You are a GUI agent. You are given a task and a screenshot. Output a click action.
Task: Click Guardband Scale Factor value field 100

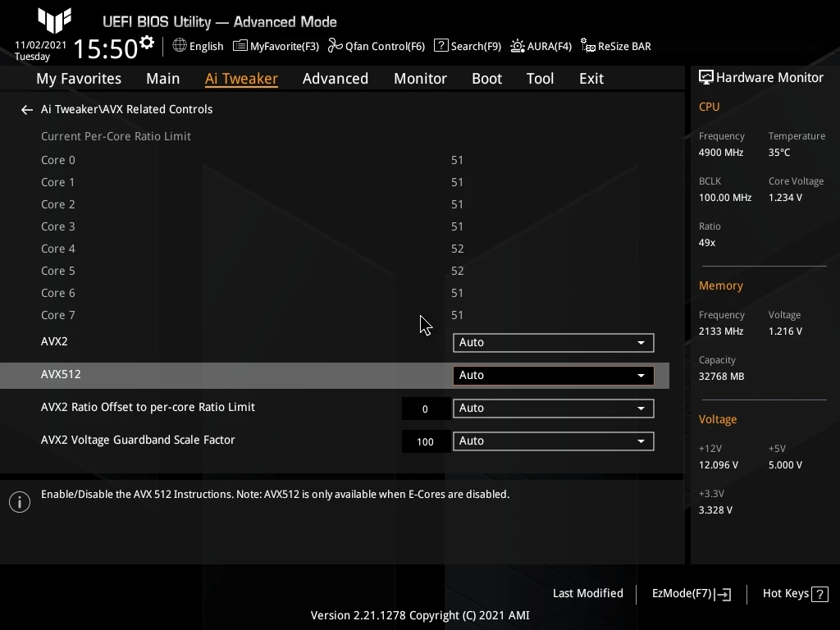(x=426, y=442)
